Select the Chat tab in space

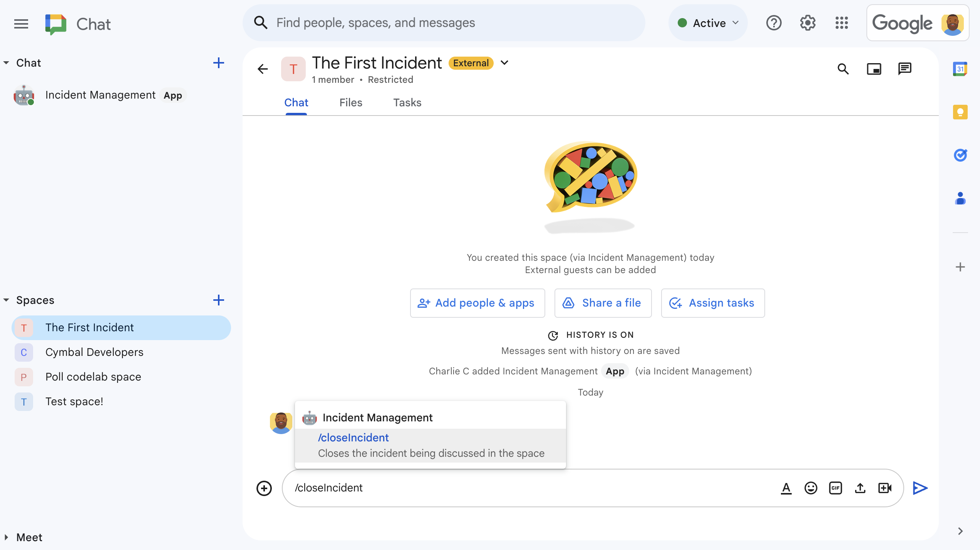pyautogui.click(x=296, y=102)
